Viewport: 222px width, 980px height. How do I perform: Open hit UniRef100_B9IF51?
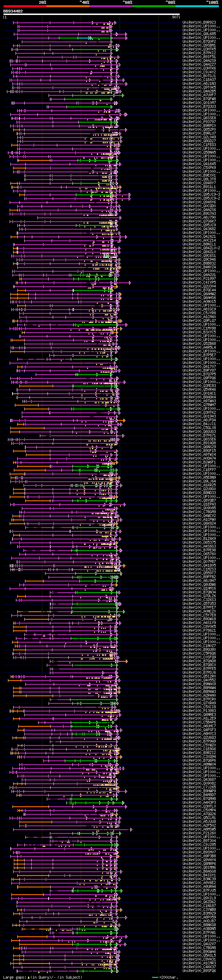199,57
